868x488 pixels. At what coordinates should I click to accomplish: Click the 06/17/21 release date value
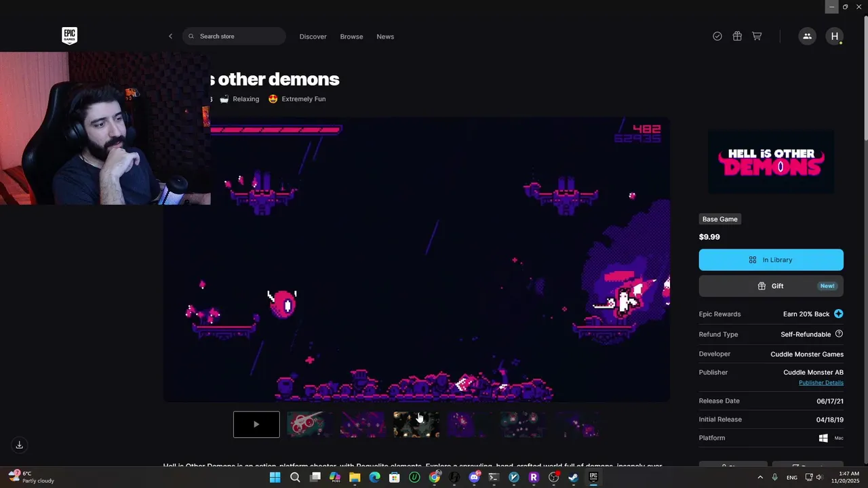pyautogui.click(x=830, y=401)
